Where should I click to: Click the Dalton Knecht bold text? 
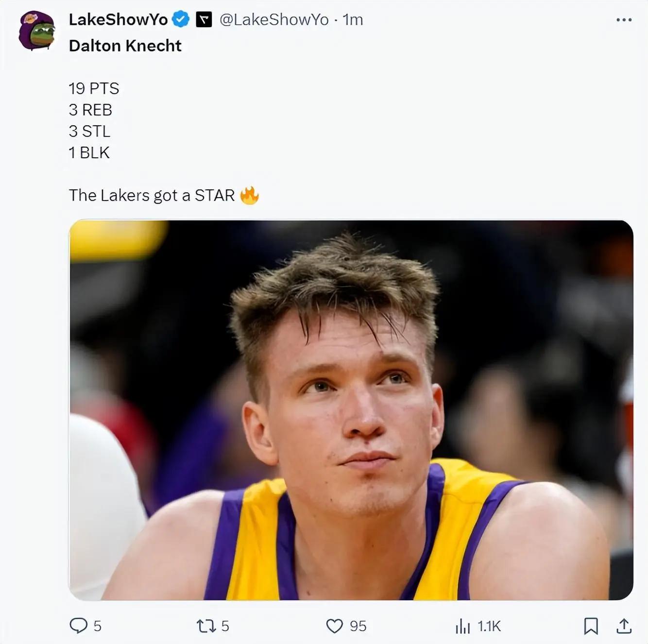(x=125, y=46)
